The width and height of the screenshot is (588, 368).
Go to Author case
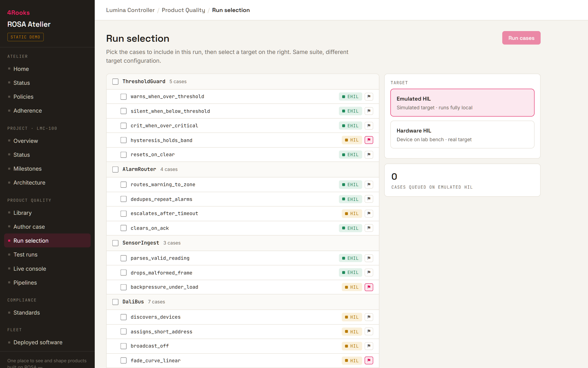pos(47,227)
